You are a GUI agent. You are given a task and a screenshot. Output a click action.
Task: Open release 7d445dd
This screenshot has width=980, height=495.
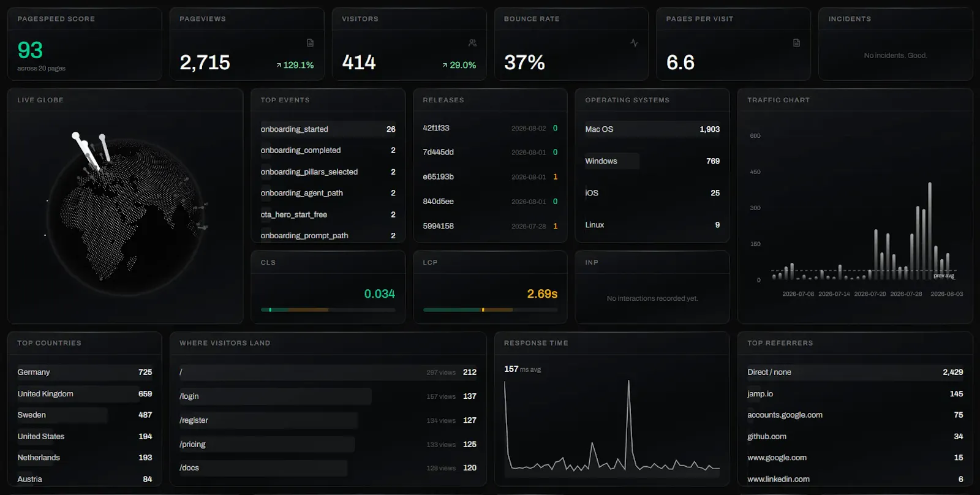(490, 152)
